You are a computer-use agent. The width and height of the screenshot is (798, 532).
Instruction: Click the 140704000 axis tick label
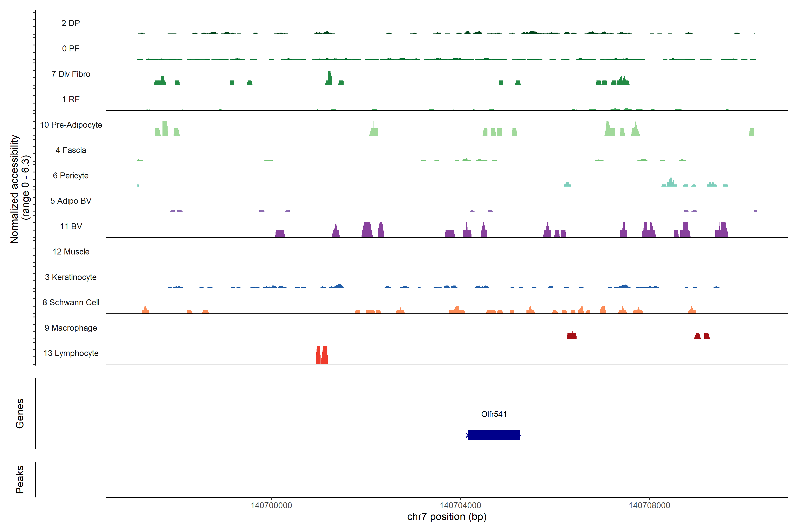click(460, 506)
